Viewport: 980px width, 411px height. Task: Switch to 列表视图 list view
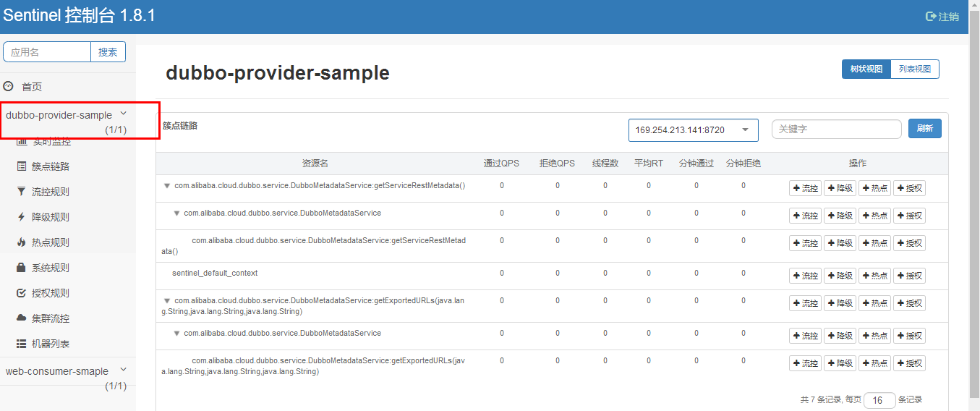(x=915, y=69)
